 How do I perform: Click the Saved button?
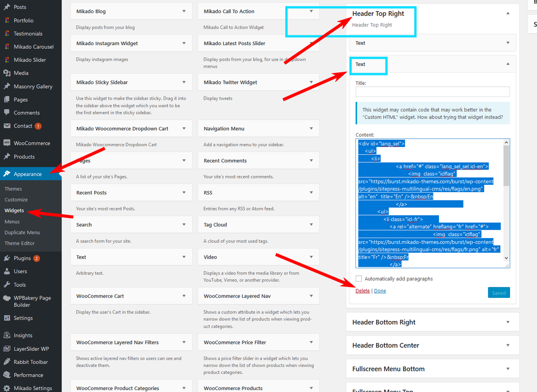coord(499,293)
